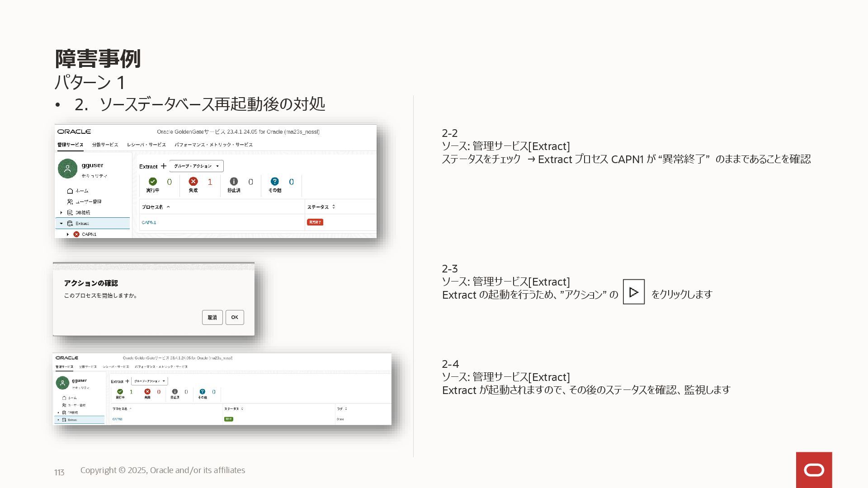
Task: Click the play action button icon
Action: [x=633, y=292]
